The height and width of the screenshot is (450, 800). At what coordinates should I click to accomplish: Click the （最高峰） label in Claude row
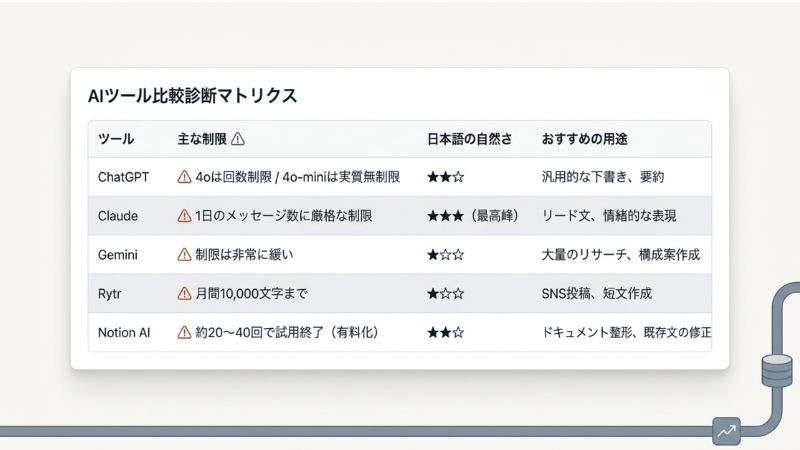494,216
